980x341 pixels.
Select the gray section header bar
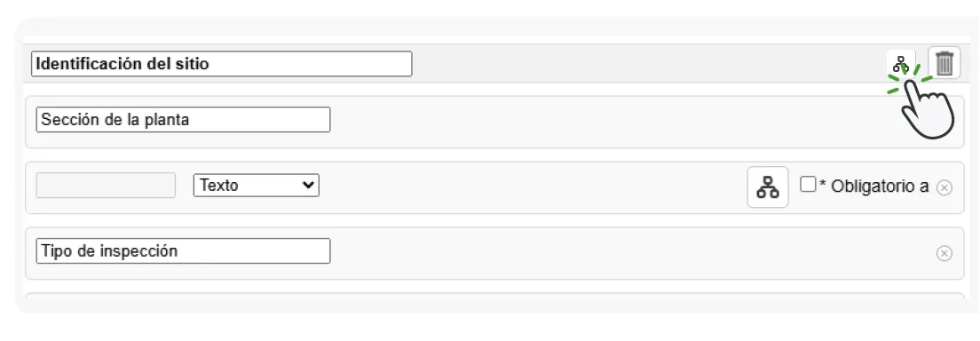[644, 63]
